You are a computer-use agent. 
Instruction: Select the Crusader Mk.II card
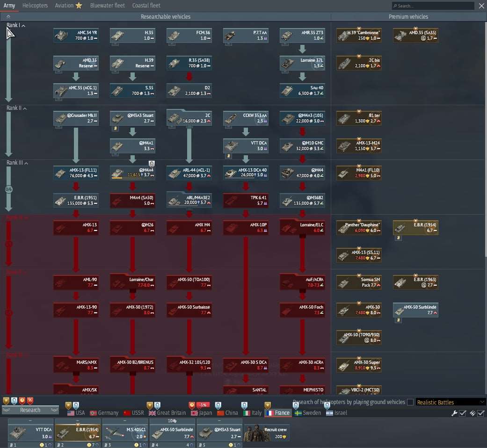(76, 118)
